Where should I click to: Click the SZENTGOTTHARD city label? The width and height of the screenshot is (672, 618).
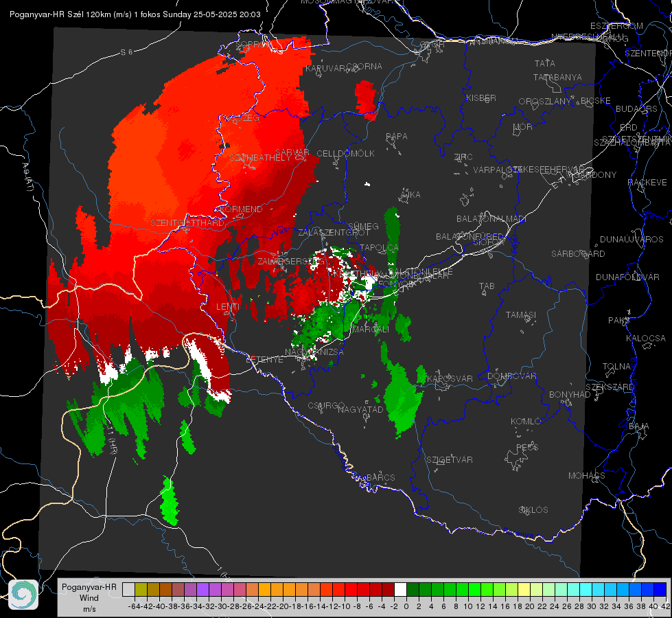(187, 223)
